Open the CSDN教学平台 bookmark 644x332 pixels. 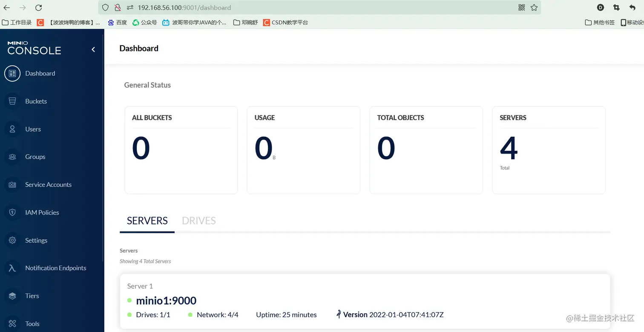click(285, 23)
